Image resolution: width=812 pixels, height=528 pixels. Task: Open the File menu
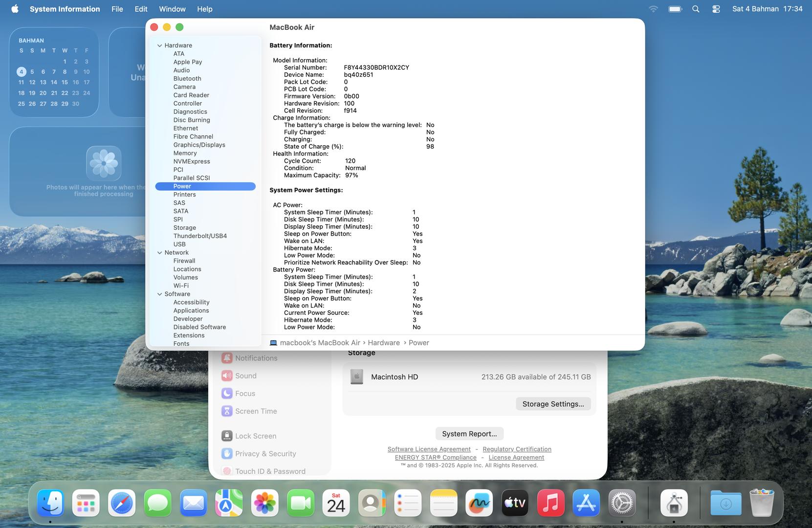[117, 9]
